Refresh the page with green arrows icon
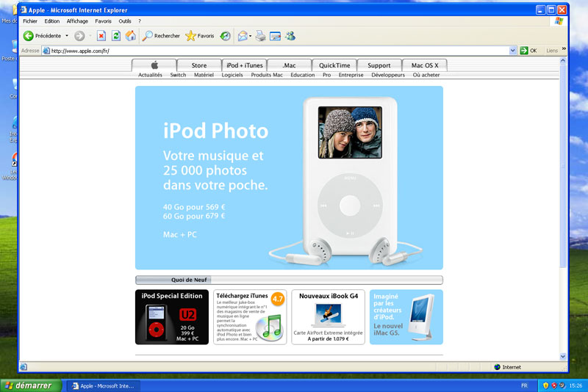The height and width of the screenshot is (392, 588). click(x=116, y=36)
